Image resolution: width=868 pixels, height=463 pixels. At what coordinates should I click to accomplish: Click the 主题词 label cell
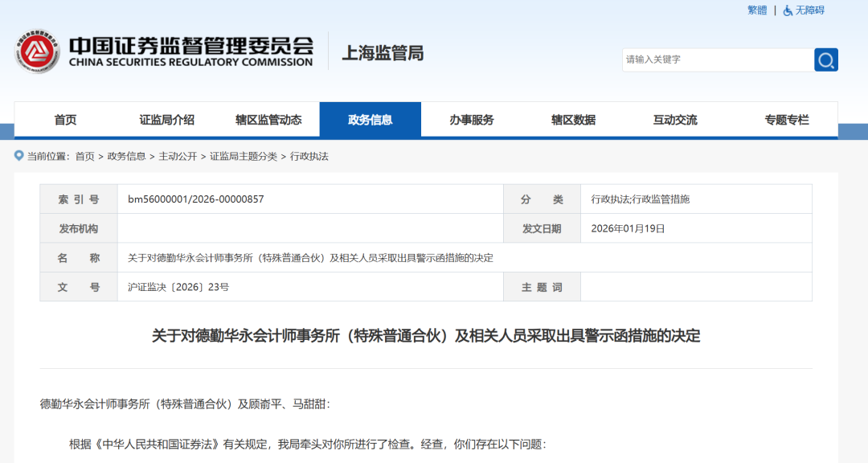click(x=542, y=287)
